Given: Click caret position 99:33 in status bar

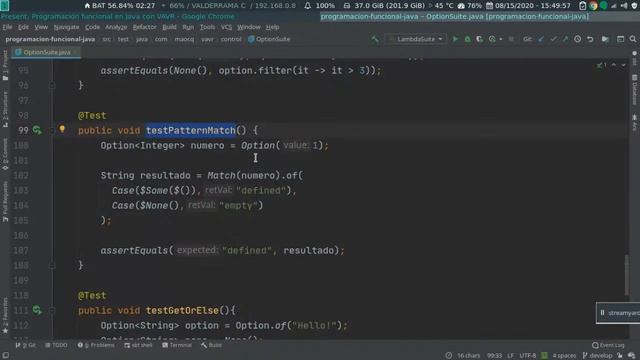Looking at the screenshot, I should (x=494, y=356).
